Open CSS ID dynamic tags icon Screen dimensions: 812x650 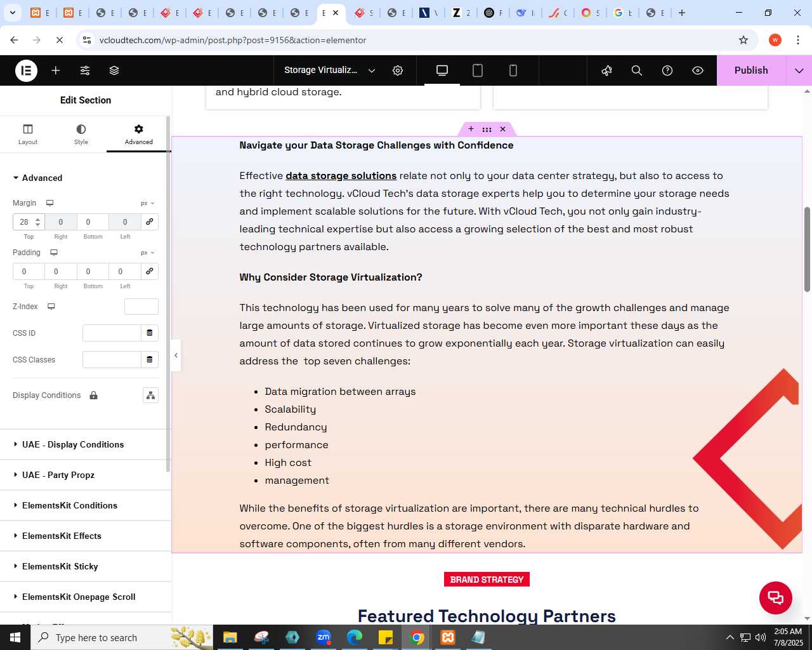coord(150,333)
